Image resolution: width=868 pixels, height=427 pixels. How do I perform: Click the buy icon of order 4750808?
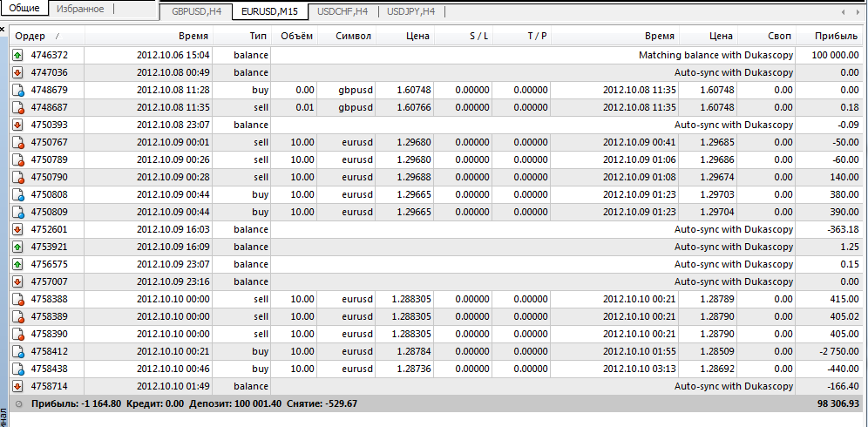[18, 195]
